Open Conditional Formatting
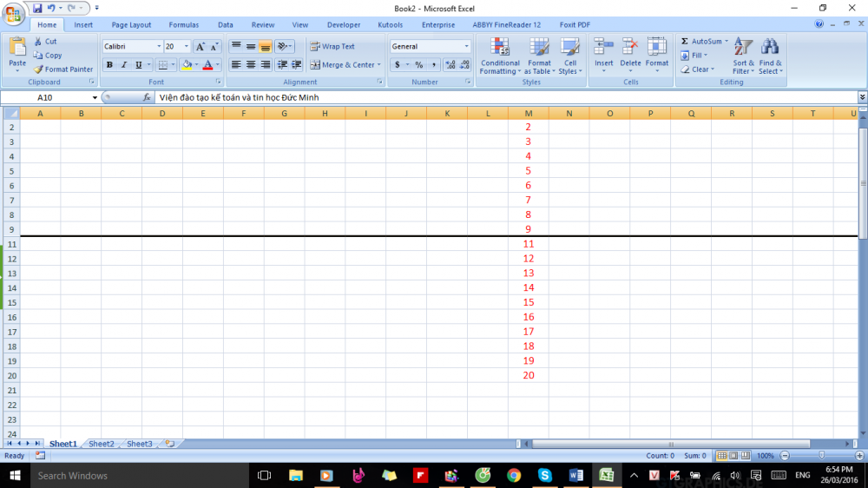Viewport: 868px width, 488px height. point(500,56)
